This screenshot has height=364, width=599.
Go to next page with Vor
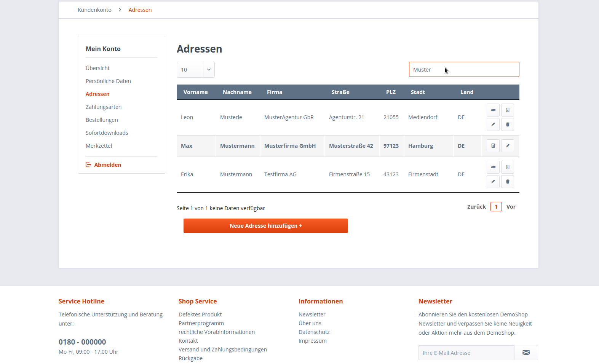pos(511,207)
